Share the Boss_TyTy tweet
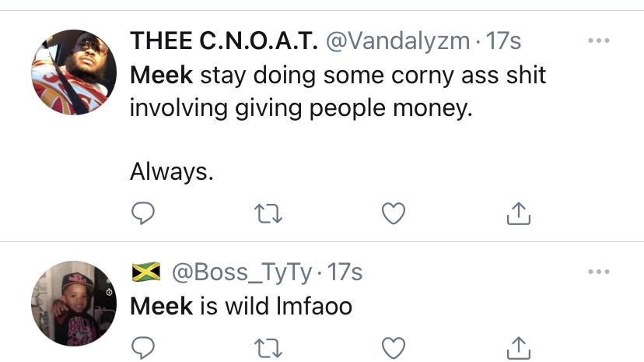The height and width of the screenshot is (362, 644). tap(518, 349)
